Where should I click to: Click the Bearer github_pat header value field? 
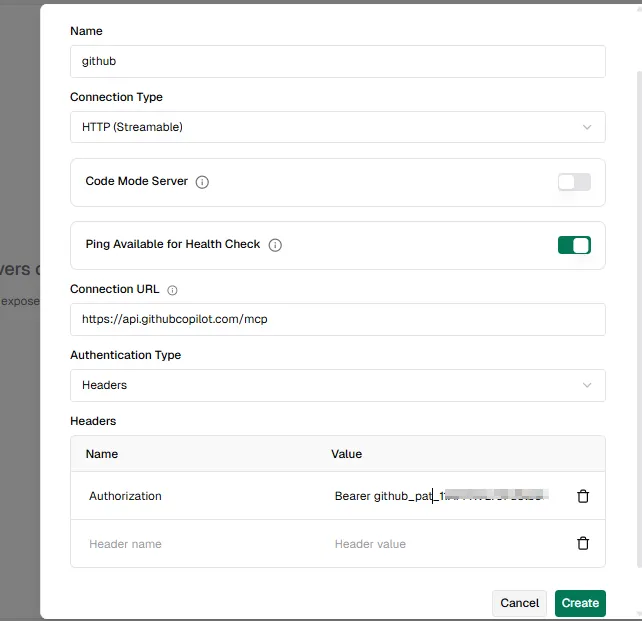[442, 496]
